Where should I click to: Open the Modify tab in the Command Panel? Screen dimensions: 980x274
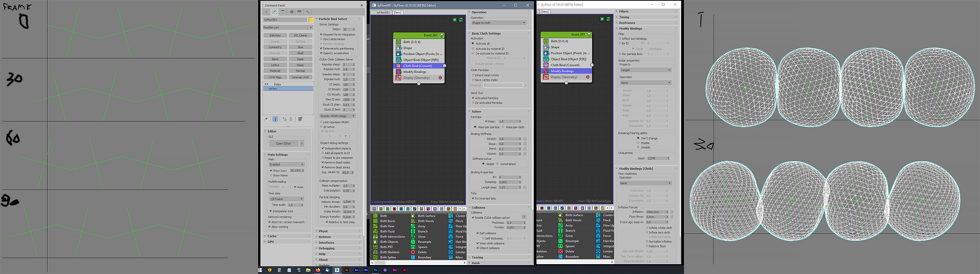click(274, 12)
